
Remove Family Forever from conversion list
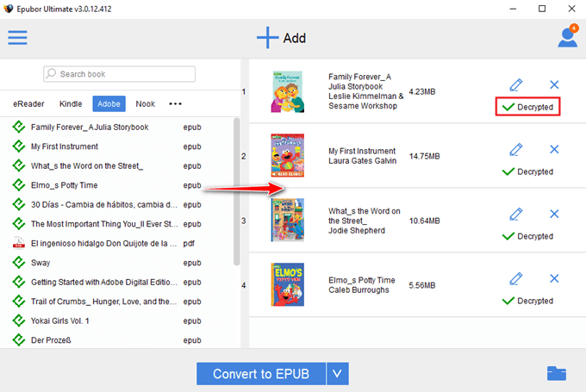click(554, 84)
